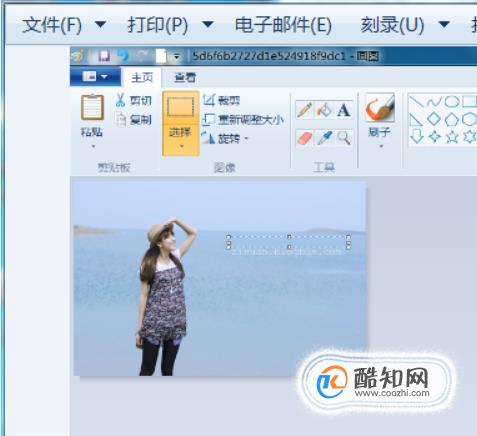Select the Text tool A icon
The width and height of the screenshot is (477, 436).
343,110
